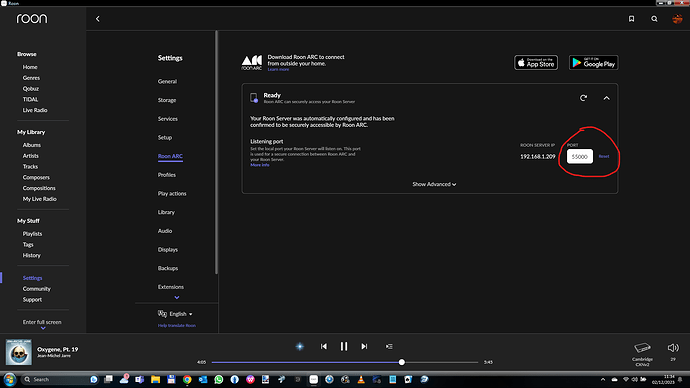Skip to the previous track
This screenshot has width=690, height=388.
click(x=324, y=347)
